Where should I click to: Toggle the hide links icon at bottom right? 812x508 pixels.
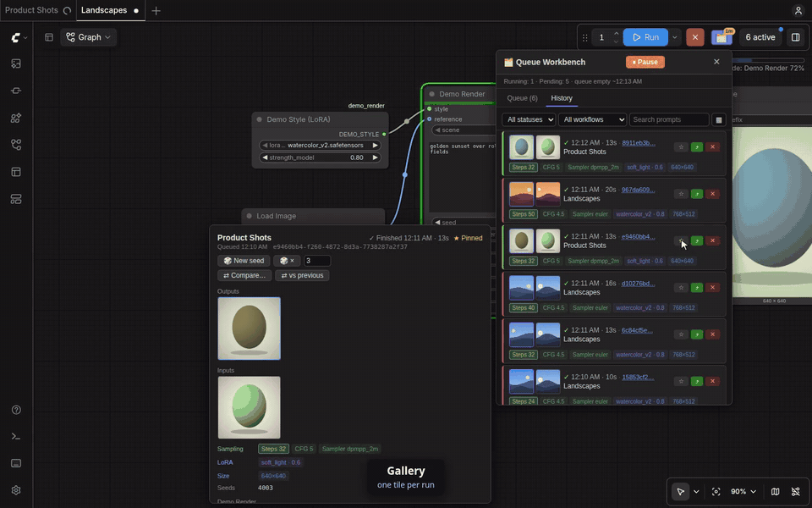point(795,491)
